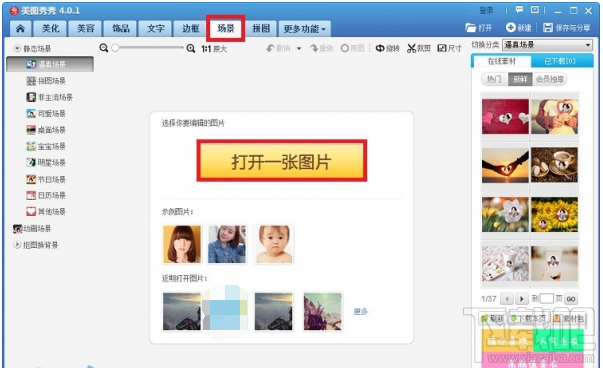
Task: Go to the Home tab icon
Action: (20, 28)
